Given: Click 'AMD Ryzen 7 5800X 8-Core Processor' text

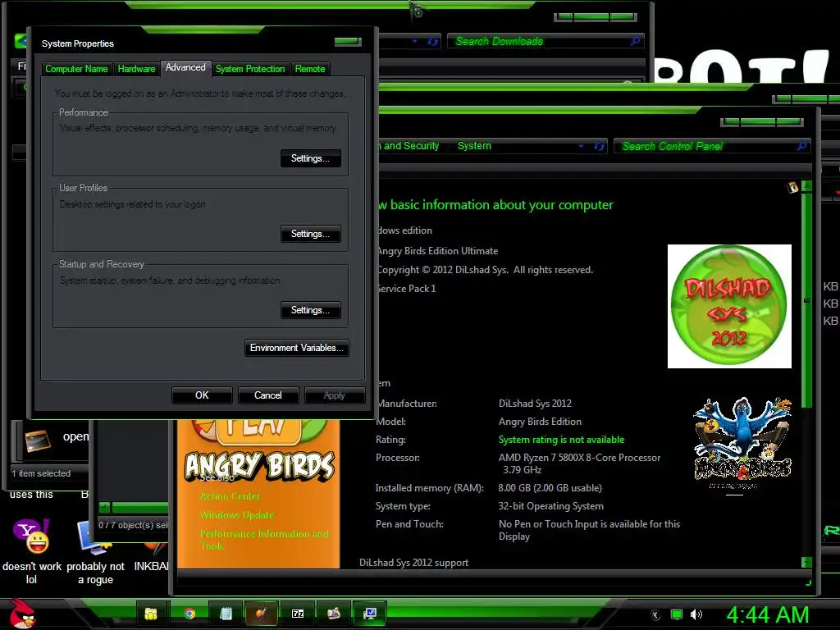Looking at the screenshot, I should click(x=580, y=458).
